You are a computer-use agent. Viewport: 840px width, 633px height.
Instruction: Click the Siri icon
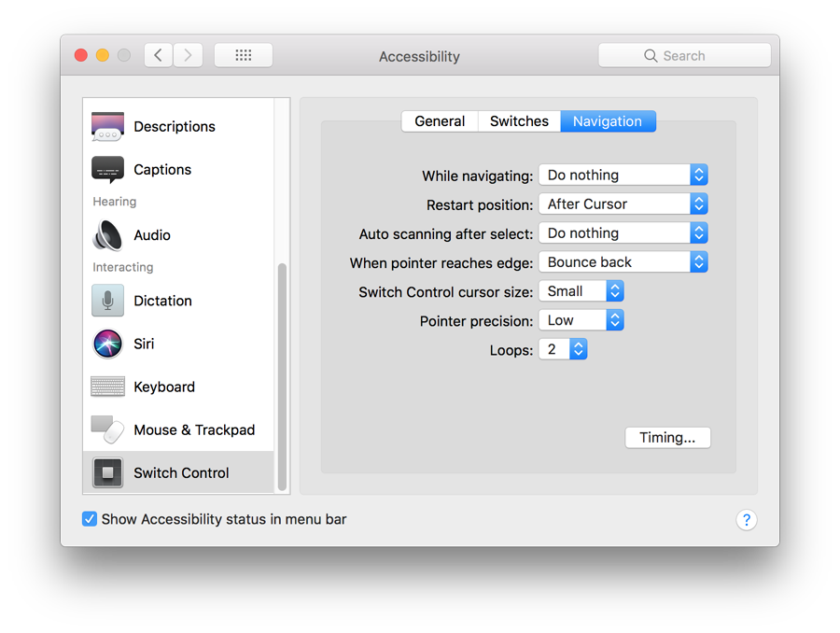tap(107, 344)
